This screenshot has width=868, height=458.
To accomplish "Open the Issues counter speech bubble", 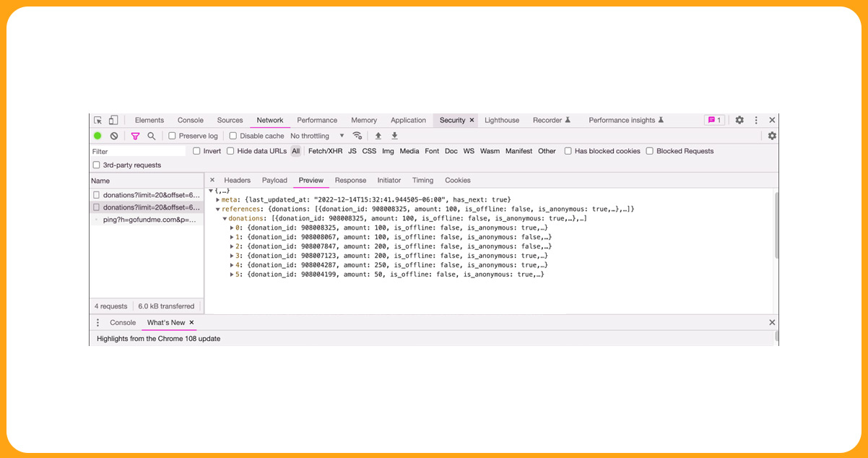I will pyautogui.click(x=713, y=120).
